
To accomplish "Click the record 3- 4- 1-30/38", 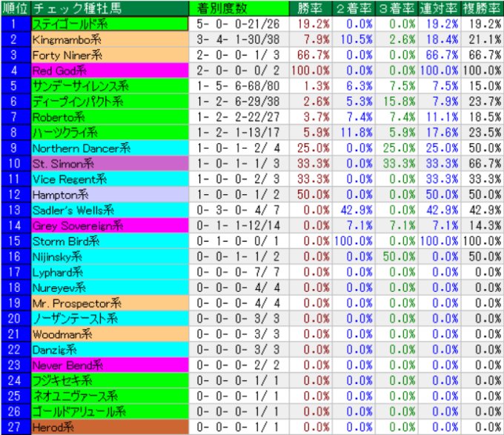I will (238, 39).
